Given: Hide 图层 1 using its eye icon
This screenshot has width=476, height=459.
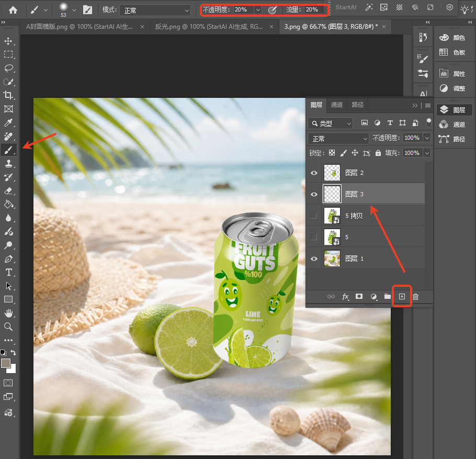Looking at the screenshot, I should [314, 259].
